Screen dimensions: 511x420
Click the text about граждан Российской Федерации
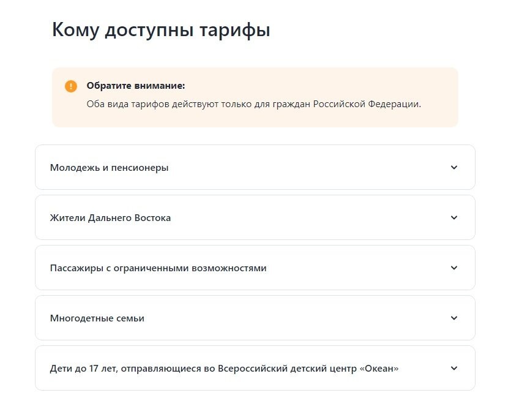(253, 103)
